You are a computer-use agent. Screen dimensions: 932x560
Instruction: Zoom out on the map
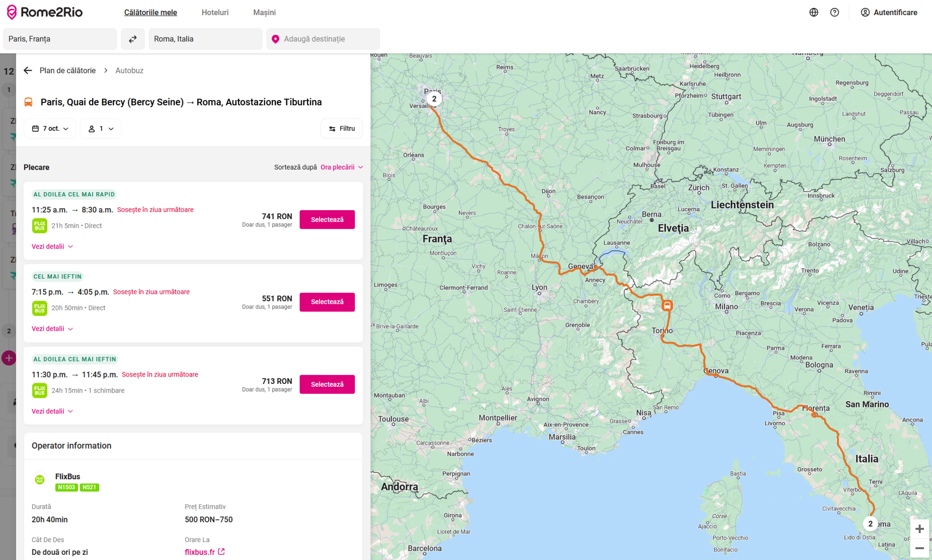pos(919,548)
